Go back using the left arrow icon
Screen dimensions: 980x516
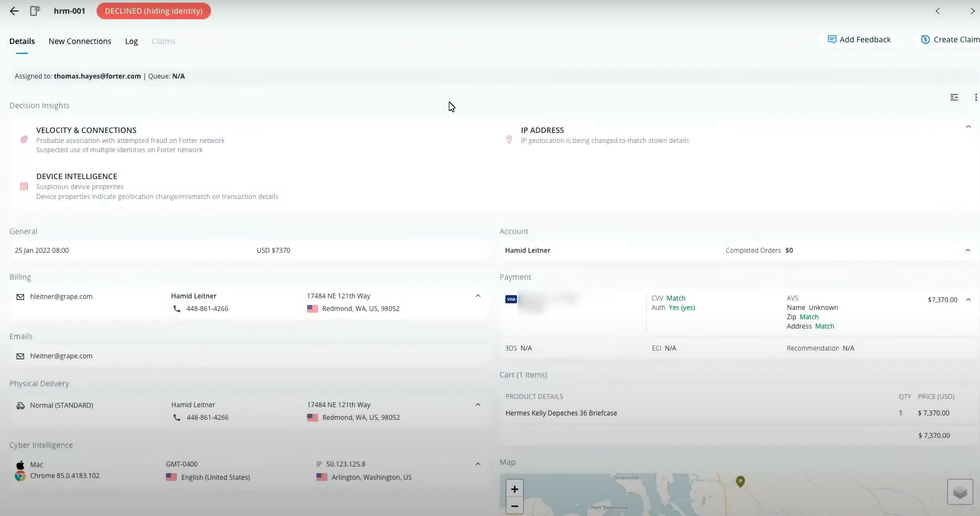tap(14, 11)
